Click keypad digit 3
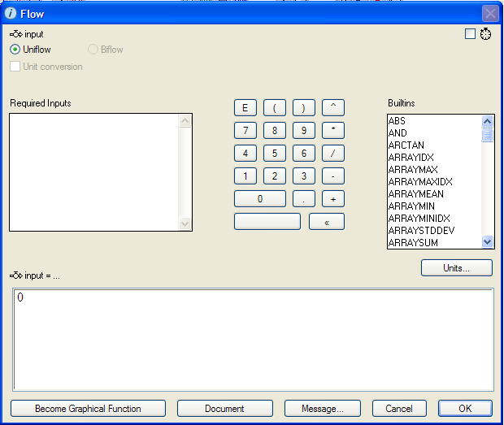This screenshot has width=504, height=425. click(x=304, y=176)
